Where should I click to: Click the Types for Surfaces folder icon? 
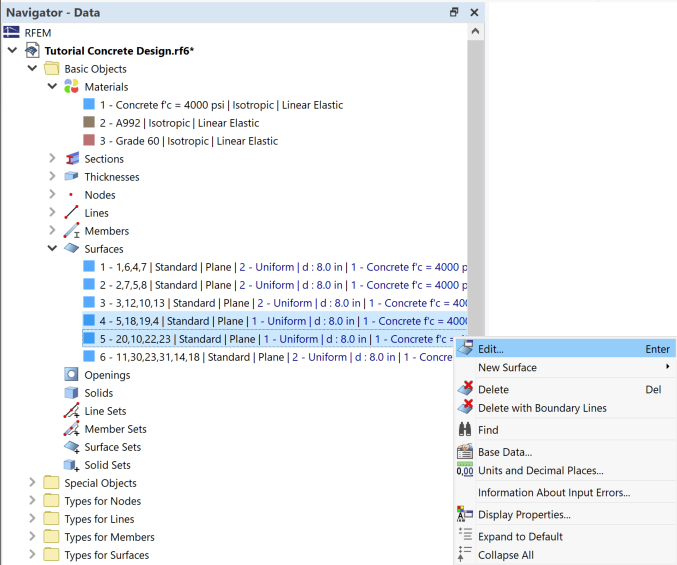tap(52, 555)
